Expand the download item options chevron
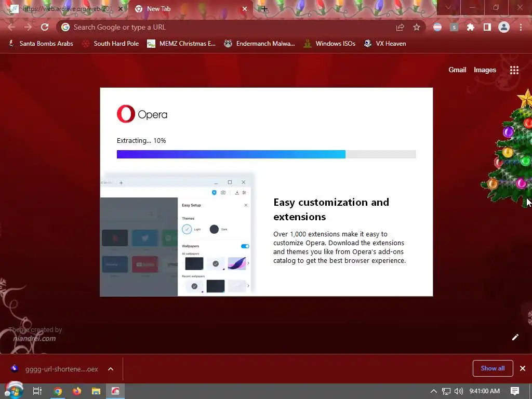This screenshot has width=532, height=399. [111, 369]
